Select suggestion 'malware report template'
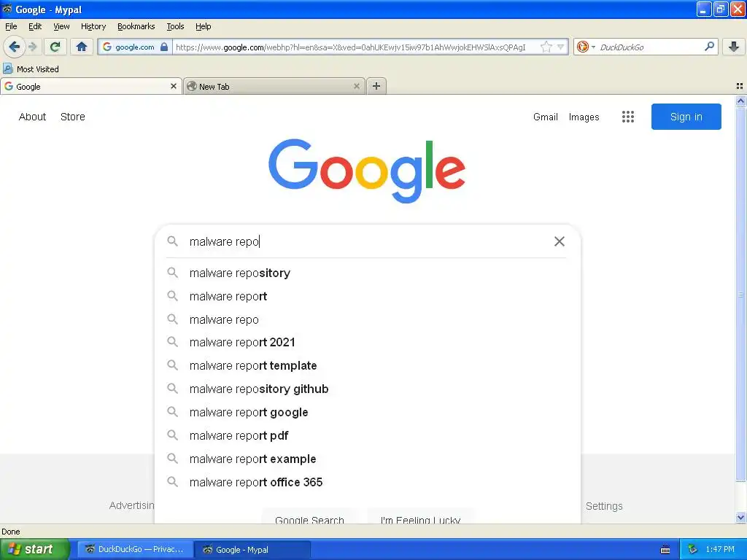The height and width of the screenshot is (560, 747). (368, 366)
